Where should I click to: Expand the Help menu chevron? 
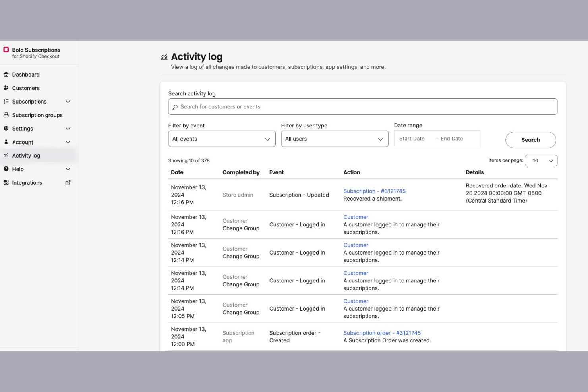(x=68, y=169)
